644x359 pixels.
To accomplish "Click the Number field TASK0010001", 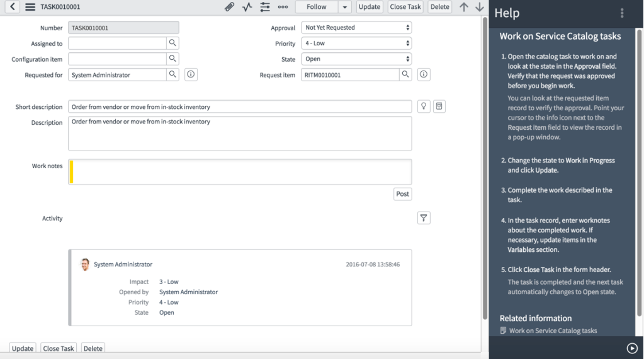I will (123, 28).
